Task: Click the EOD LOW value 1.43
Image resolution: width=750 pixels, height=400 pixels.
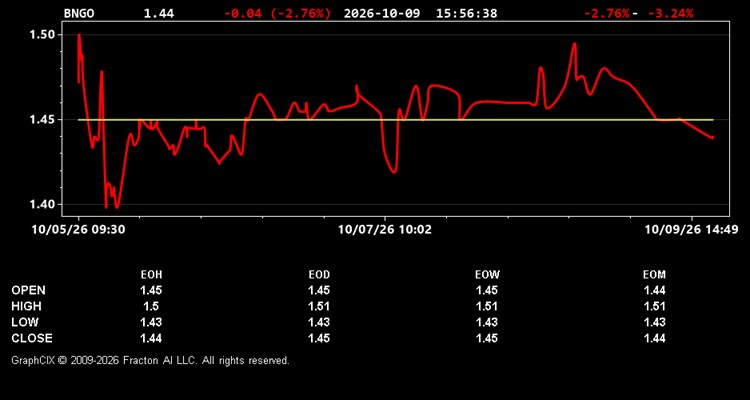Action: (319, 322)
